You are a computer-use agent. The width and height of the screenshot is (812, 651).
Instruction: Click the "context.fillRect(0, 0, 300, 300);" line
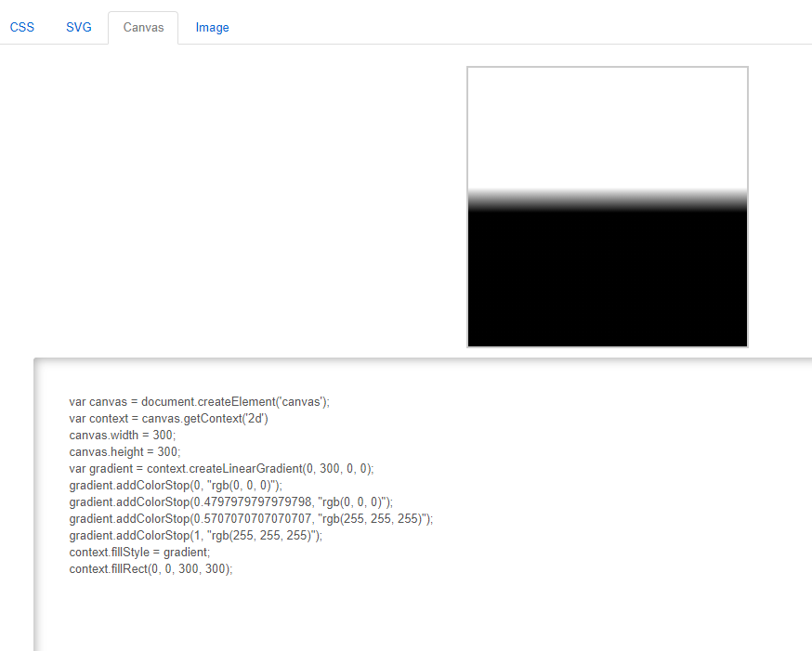coord(151,568)
